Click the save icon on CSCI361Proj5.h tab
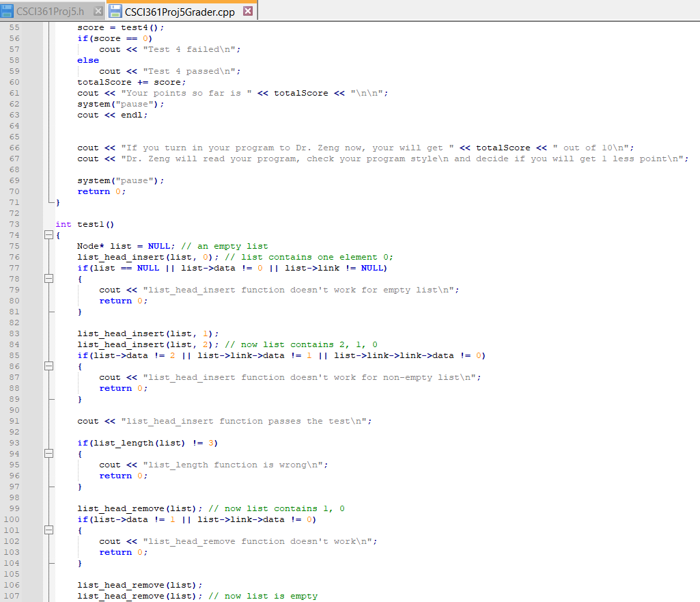Viewport: 700px width, 602px height. pos(7,11)
